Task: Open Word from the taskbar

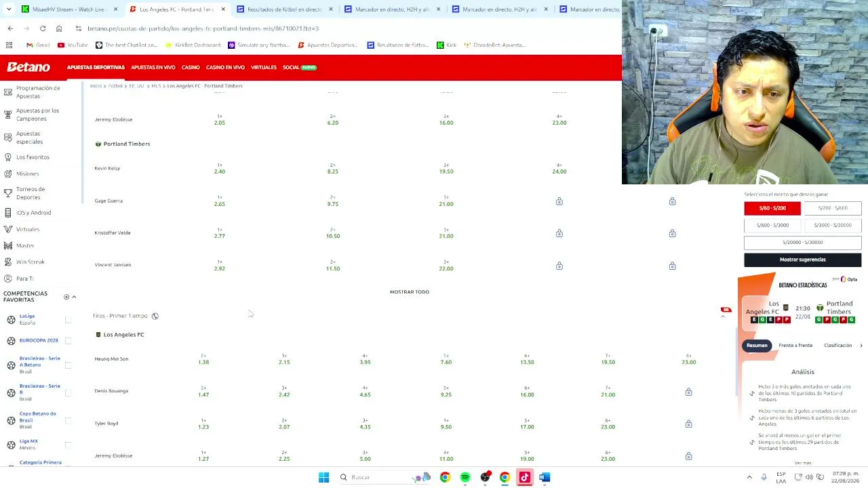Action: tap(544, 477)
